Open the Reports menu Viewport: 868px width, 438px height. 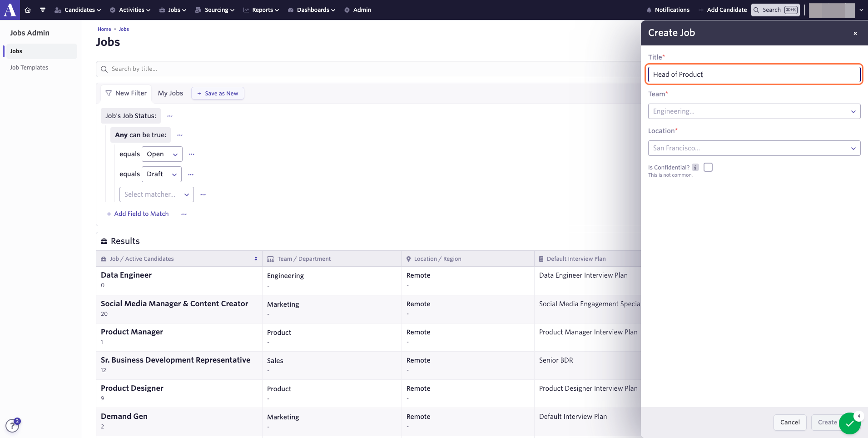tap(261, 10)
